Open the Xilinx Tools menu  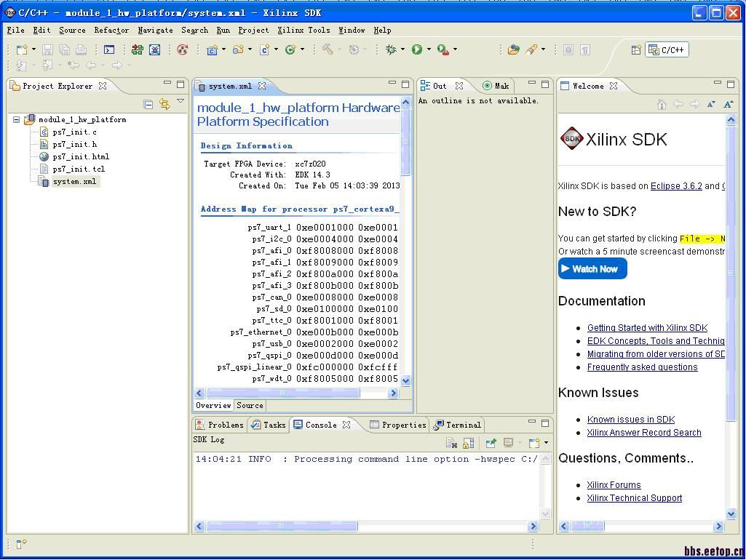coord(303,31)
